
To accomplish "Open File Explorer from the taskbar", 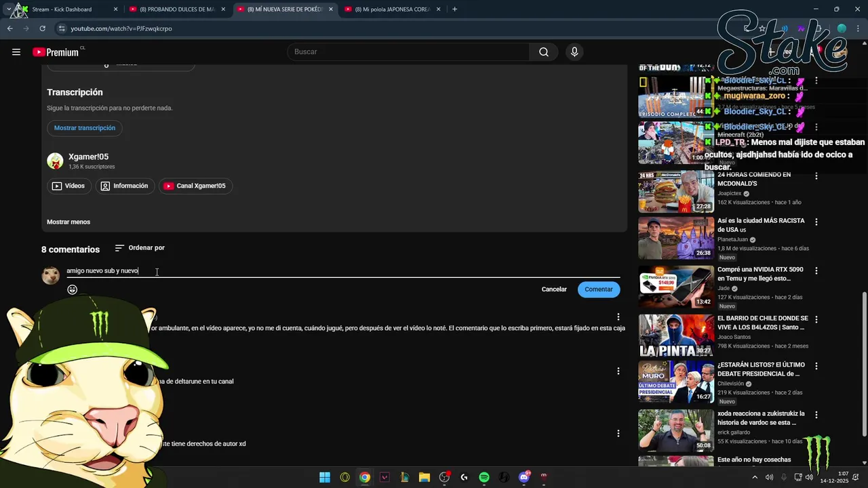I will [425, 477].
